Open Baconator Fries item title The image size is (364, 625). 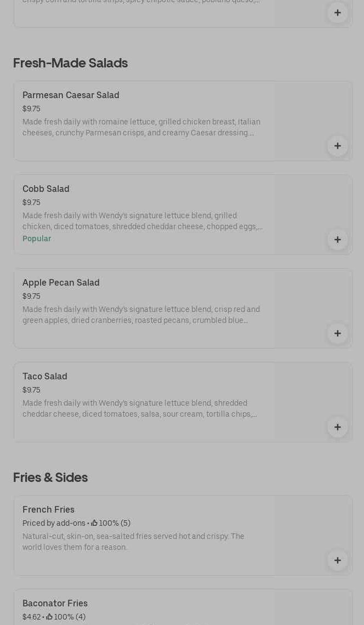(55, 603)
